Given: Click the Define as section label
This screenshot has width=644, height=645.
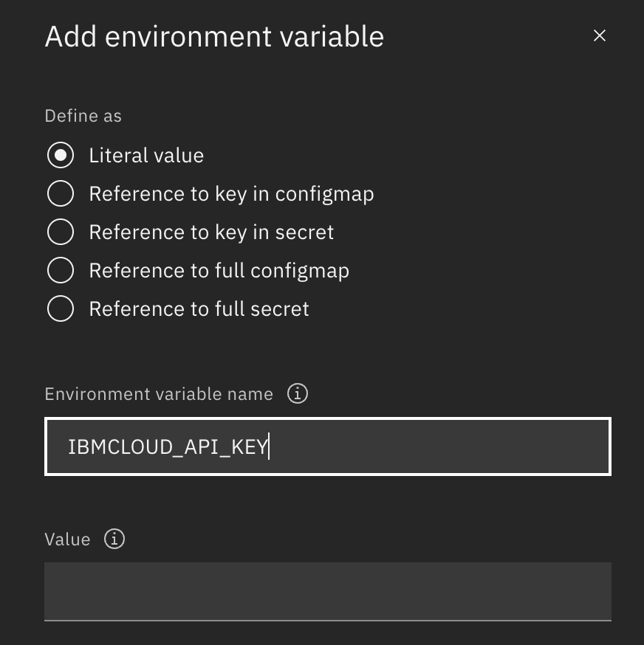Looking at the screenshot, I should [x=83, y=116].
